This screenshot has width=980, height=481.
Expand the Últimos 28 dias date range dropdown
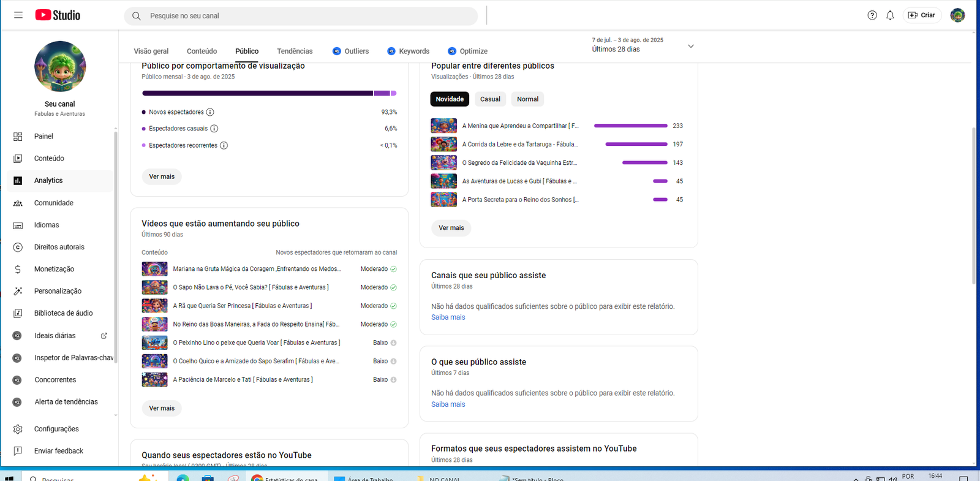pyautogui.click(x=690, y=46)
